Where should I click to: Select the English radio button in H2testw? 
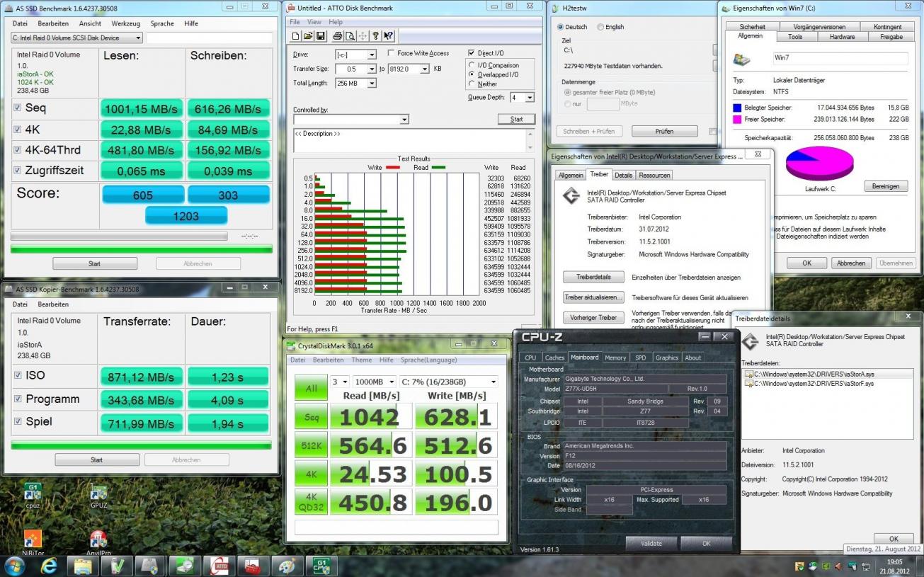tap(601, 27)
